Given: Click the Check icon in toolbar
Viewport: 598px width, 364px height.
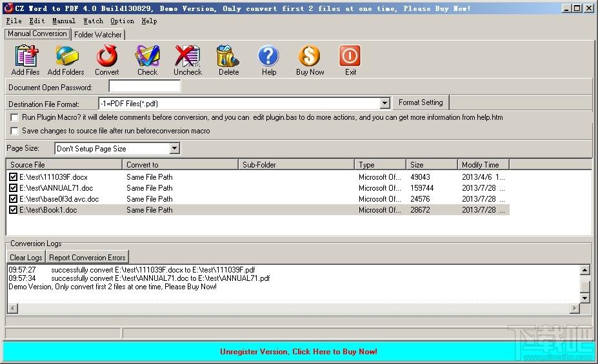Looking at the screenshot, I should (x=147, y=56).
